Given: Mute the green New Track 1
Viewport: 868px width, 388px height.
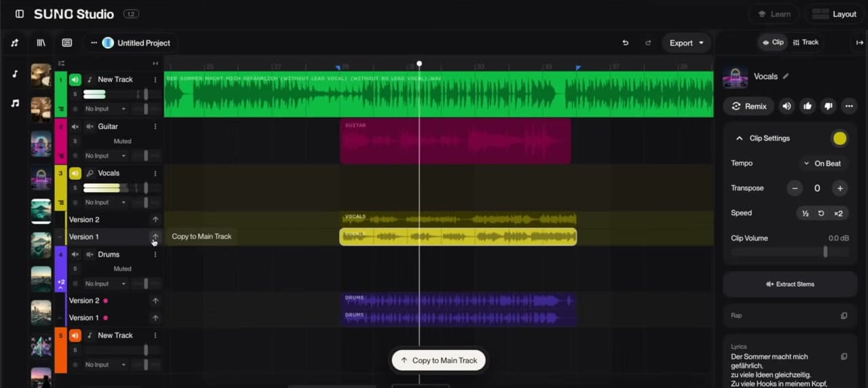Looking at the screenshot, I should click(75, 79).
